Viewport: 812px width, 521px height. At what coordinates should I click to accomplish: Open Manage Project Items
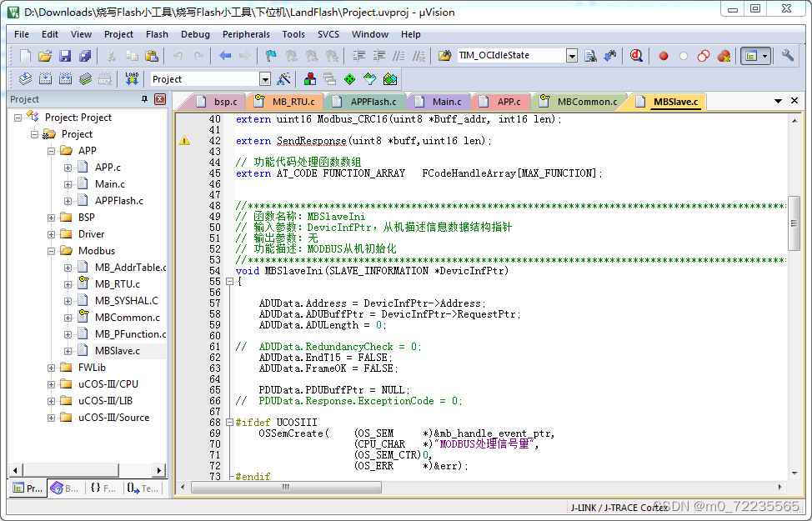pos(309,78)
